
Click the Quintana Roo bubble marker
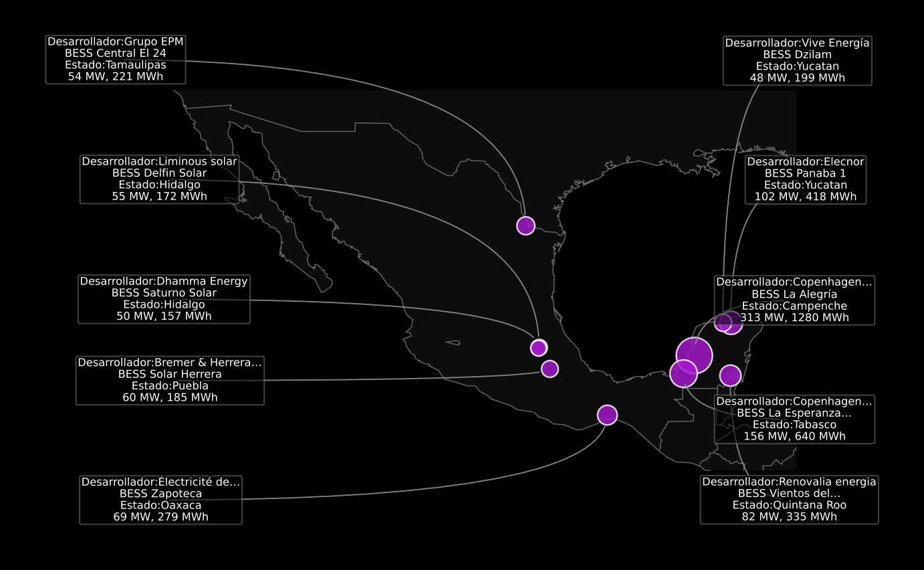730,375
